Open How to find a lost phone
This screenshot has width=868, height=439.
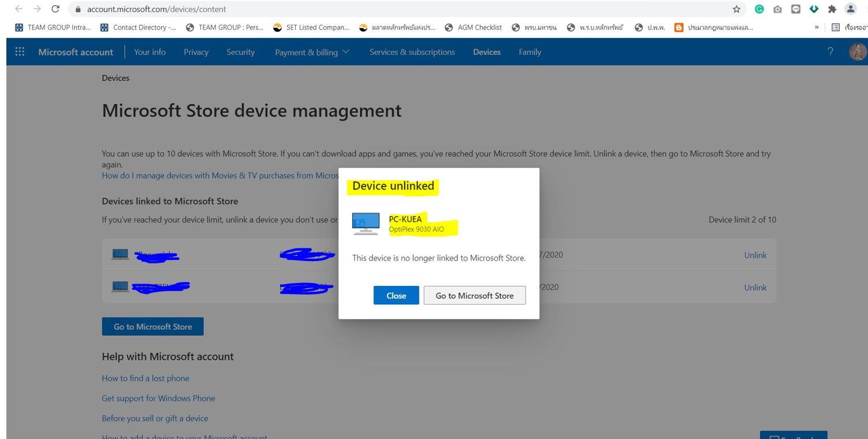tap(146, 378)
